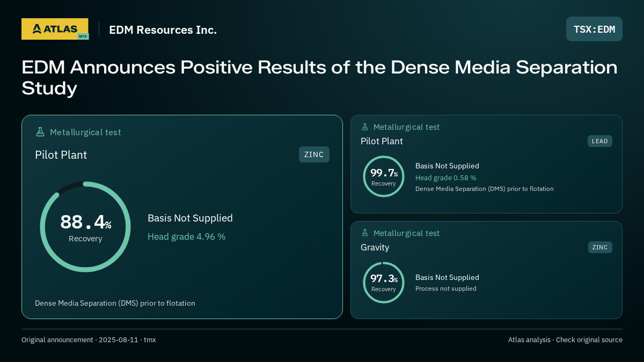Click the 99.7% recovery gauge
The width and height of the screenshot is (644, 362).
click(x=384, y=176)
